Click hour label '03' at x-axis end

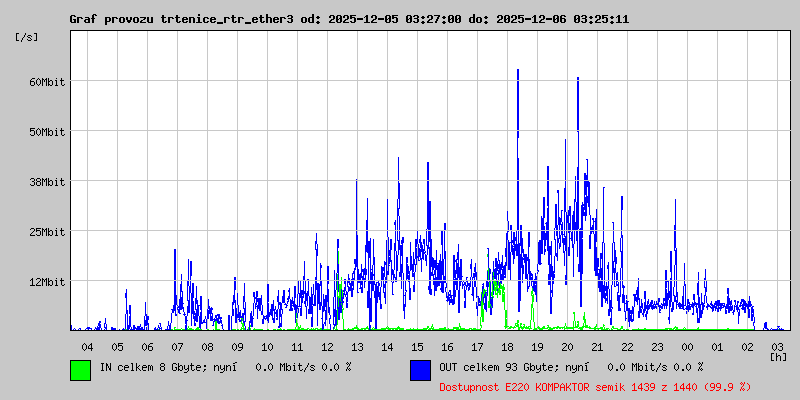tap(777, 347)
